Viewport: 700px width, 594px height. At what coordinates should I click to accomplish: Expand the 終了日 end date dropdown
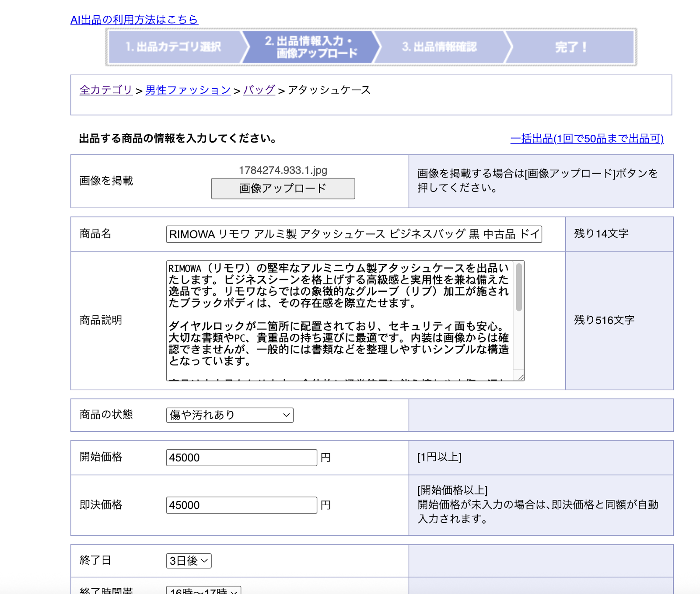coord(189,561)
